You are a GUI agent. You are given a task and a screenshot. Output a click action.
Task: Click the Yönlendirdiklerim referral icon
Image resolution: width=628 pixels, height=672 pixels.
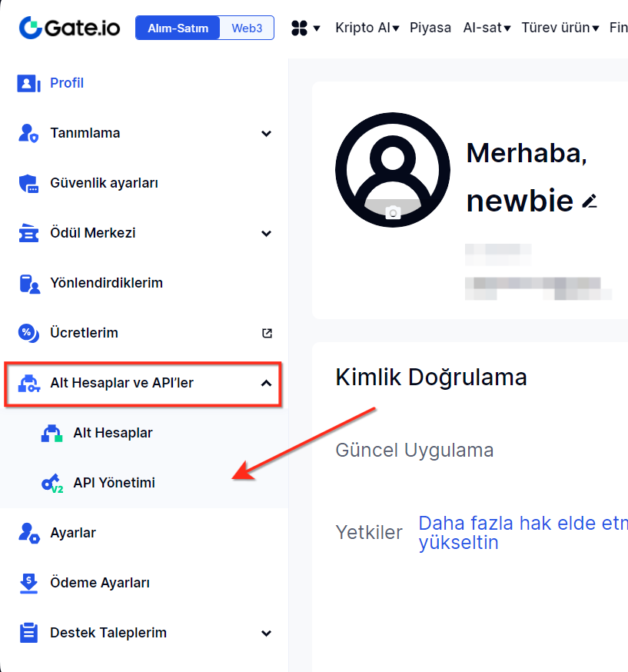(28, 284)
